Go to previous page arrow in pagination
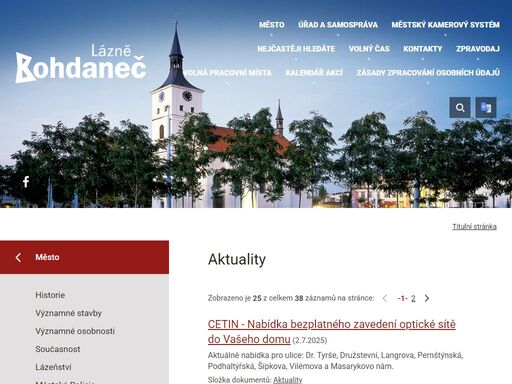Screen dimensions: 512x384 385,298
